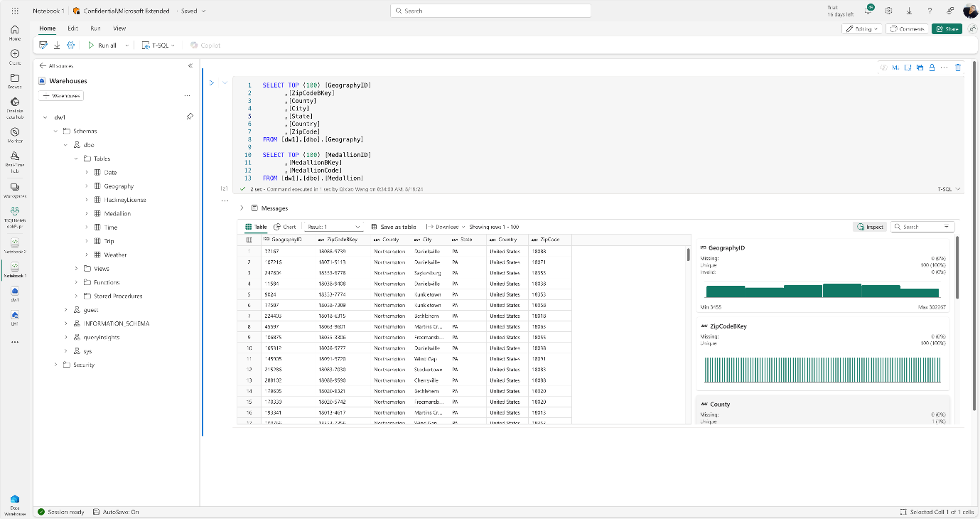Switch to the View ribbon tab
980x519 pixels.
tap(119, 28)
